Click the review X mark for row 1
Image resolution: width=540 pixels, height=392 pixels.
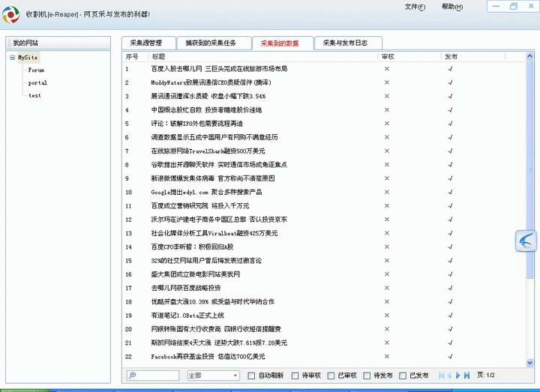387,69
